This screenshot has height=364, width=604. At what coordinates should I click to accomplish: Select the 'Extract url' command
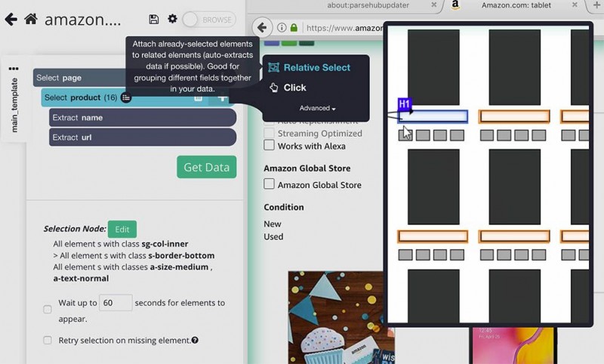(143, 137)
